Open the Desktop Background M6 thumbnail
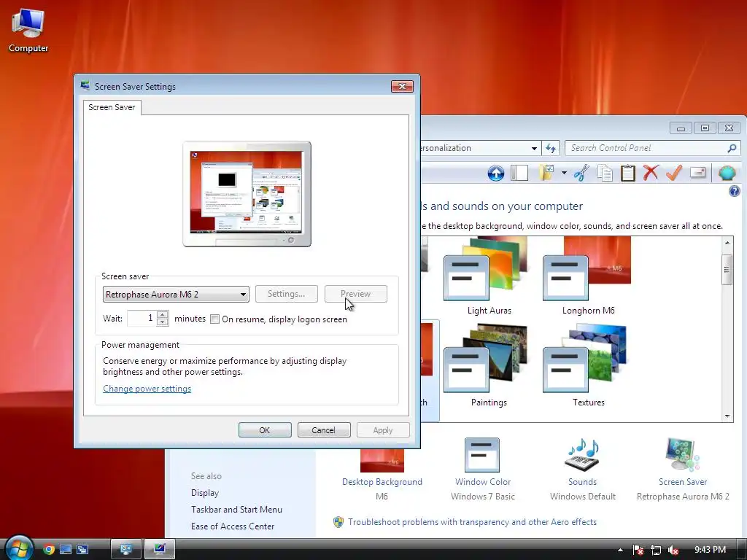The image size is (747, 560). 382,460
